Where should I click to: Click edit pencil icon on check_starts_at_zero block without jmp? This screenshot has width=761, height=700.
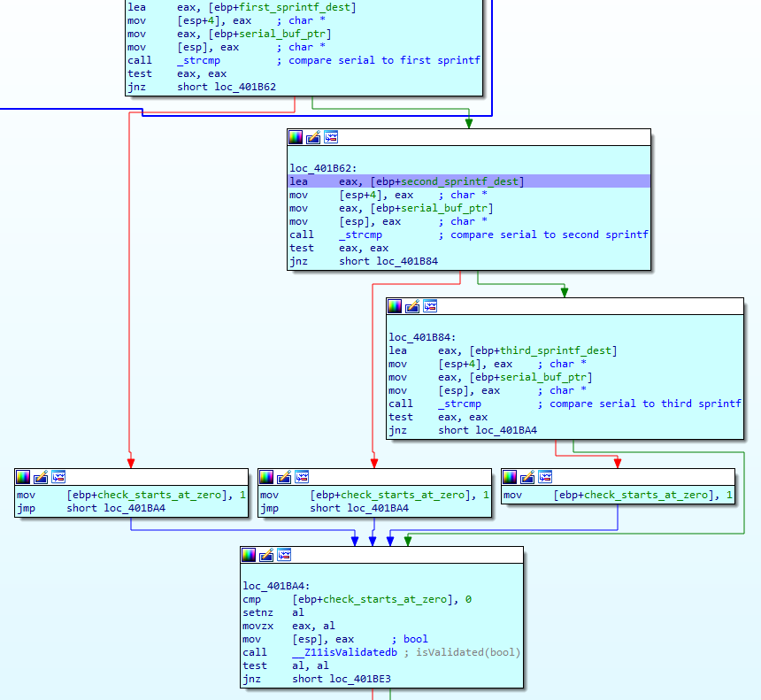[527, 477]
